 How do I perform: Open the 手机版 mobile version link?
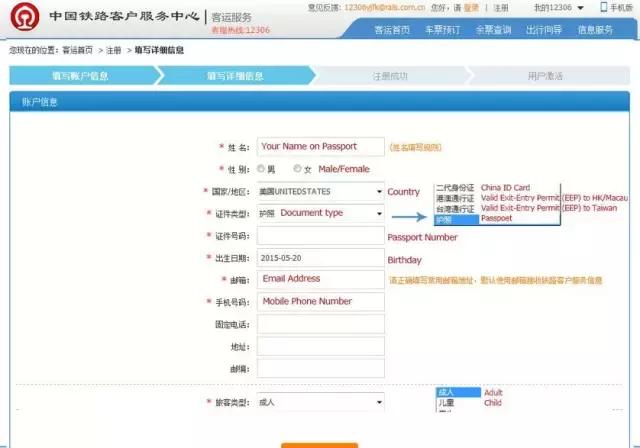pos(621,7)
